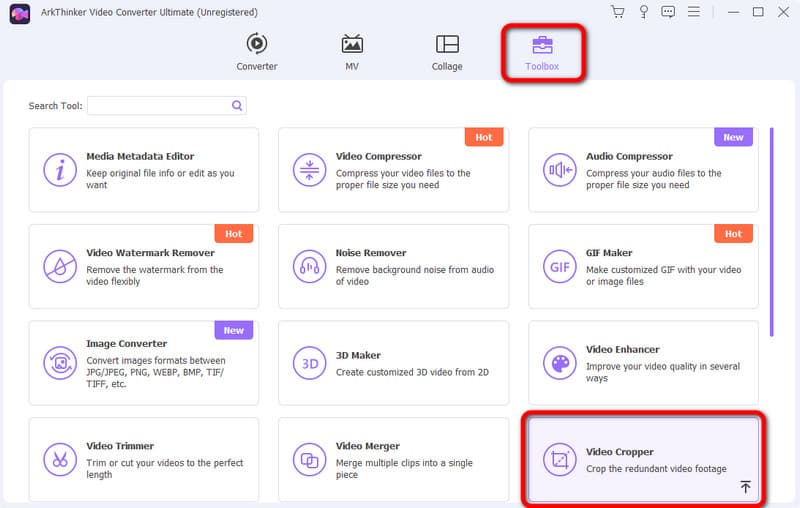Click 'Create customized 3D video from 2D' text
The image size is (800, 508).
coord(412,372)
